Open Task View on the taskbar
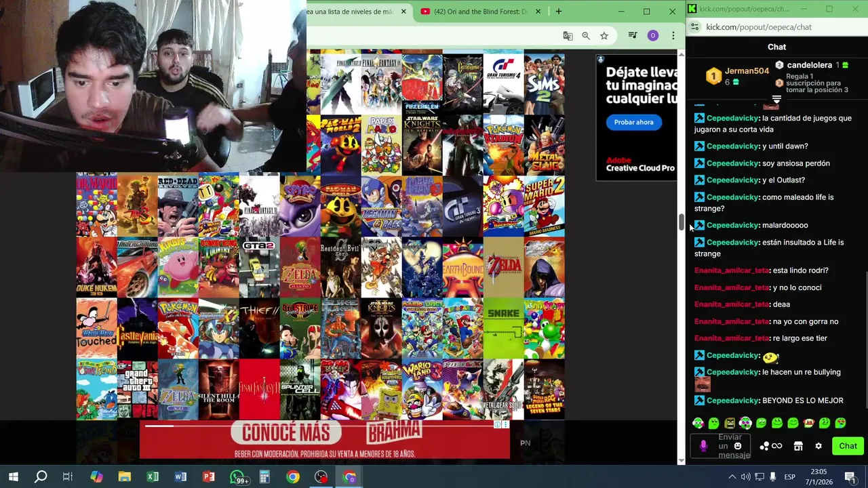This screenshot has width=868, height=488. tap(68, 477)
